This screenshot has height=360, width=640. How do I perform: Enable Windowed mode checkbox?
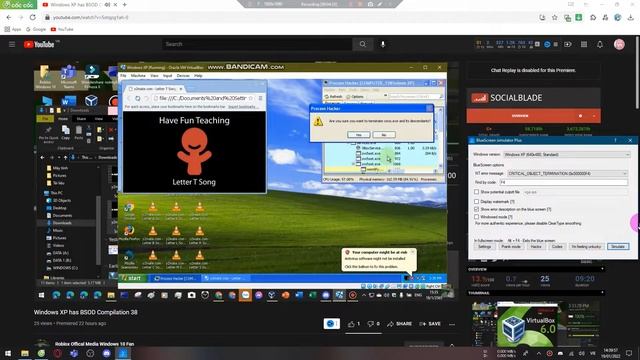pos(476,217)
